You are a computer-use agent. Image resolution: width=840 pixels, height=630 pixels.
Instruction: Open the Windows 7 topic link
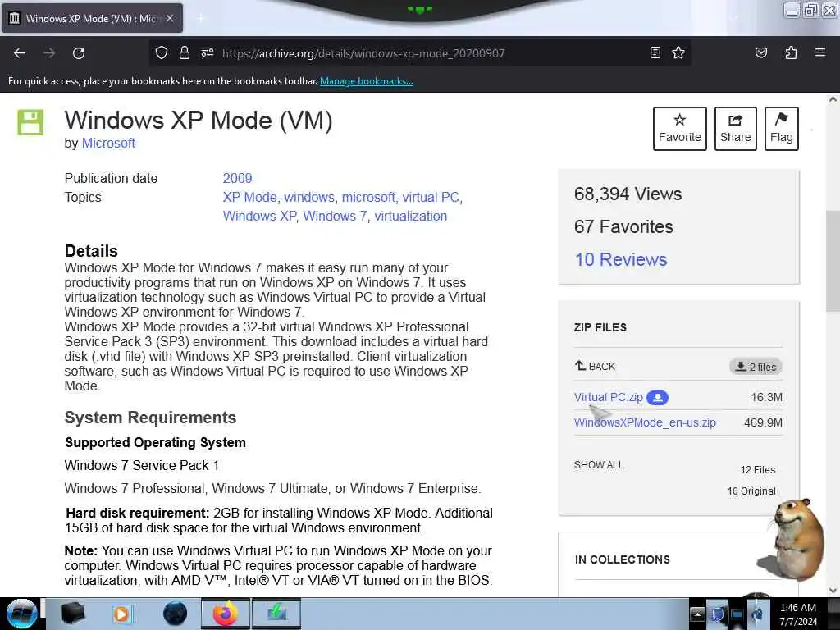point(335,216)
